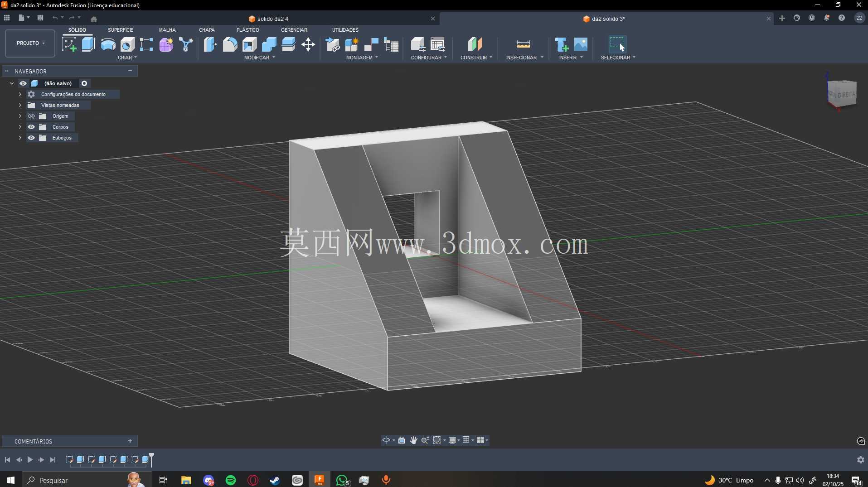
Task: Open the MONTAGEM dropdown menu
Action: click(362, 58)
